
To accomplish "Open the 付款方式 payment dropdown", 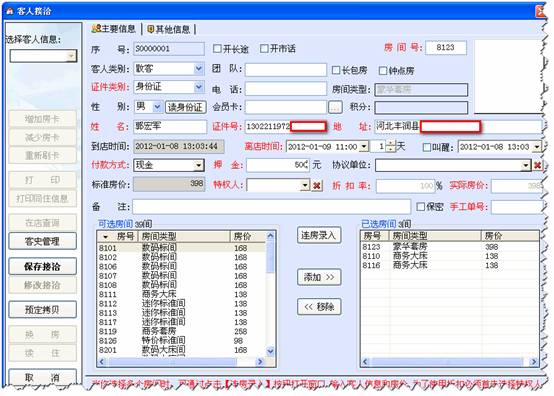I will click(199, 165).
